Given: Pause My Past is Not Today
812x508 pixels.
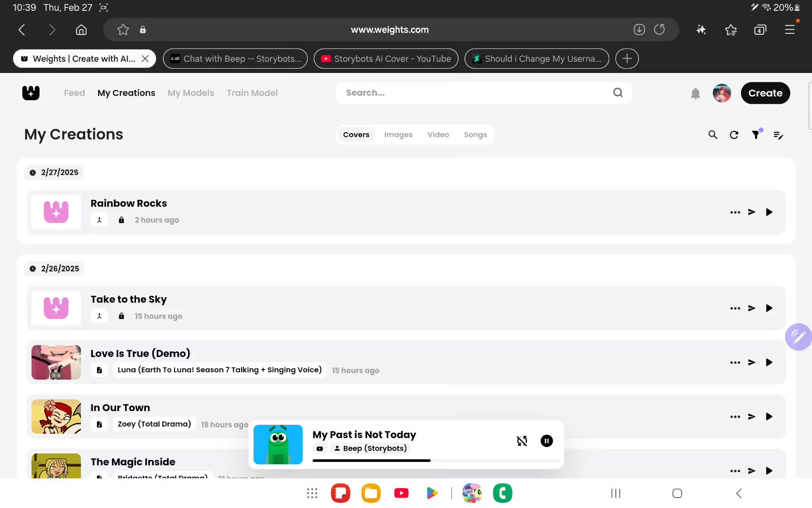Looking at the screenshot, I should pyautogui.click(x=547, y=441).
